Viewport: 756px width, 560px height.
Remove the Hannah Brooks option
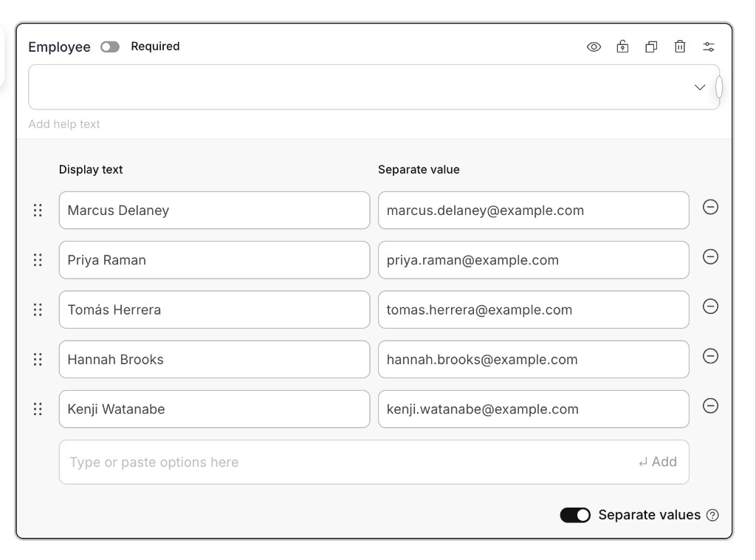710,356
